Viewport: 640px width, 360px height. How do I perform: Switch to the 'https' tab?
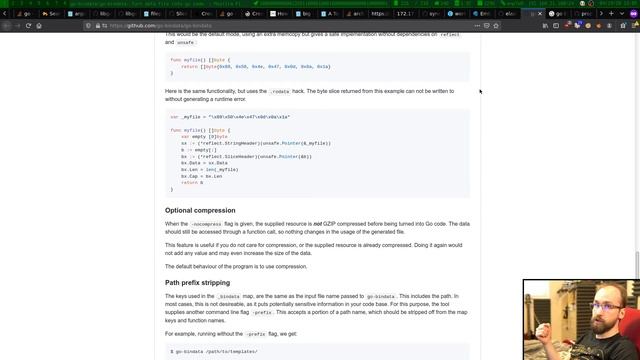pyautogui.click(x=380, y=13)
